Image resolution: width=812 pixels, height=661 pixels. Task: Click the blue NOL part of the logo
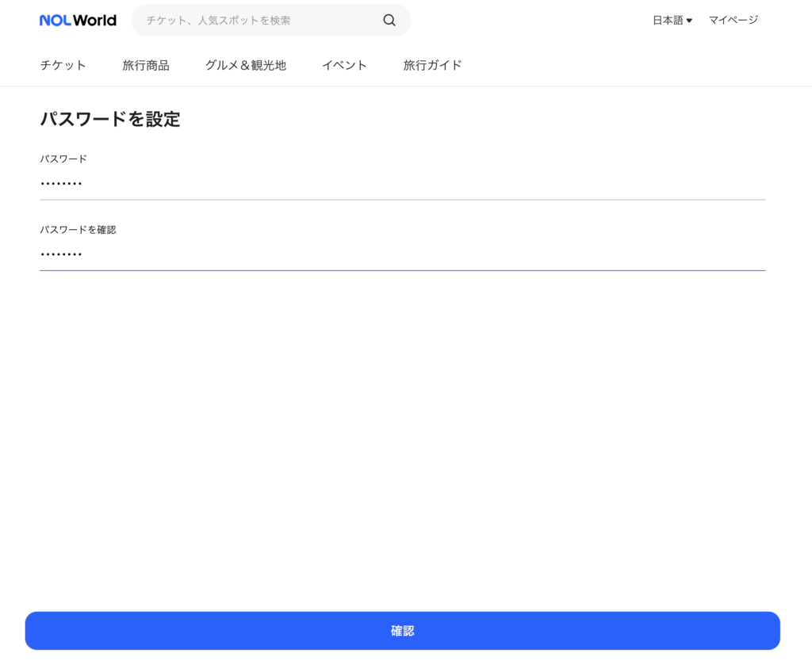point(55,21)
